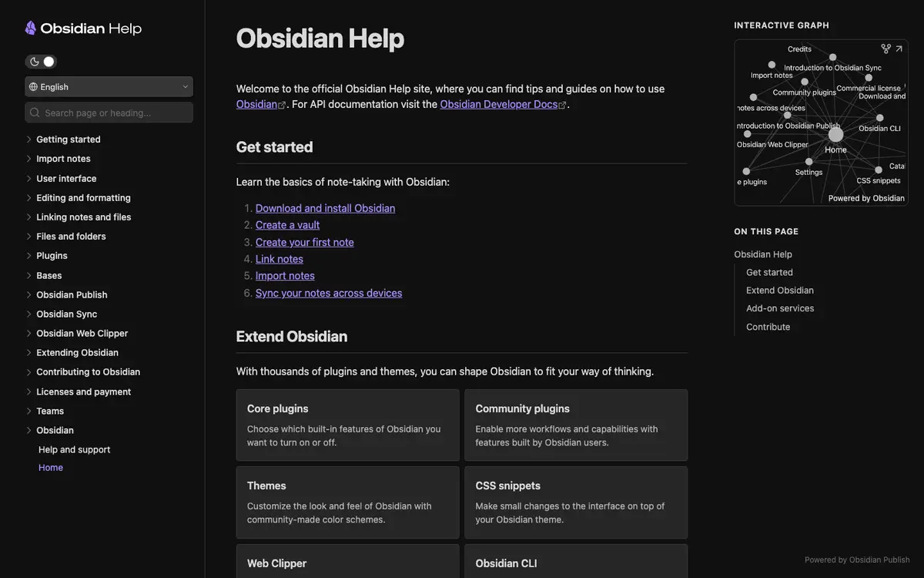
Task: Open the CSS snippets card
Action: tap(576, 502)
